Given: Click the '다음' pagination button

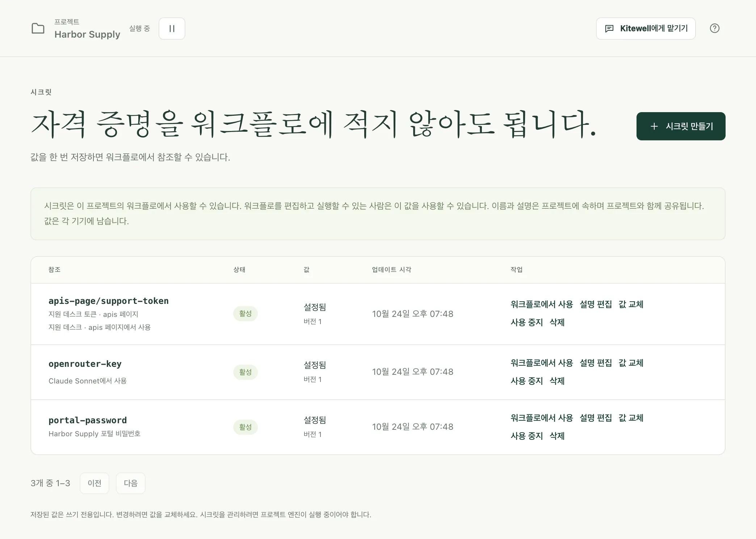Looking at the screenshot, I should (131, 483).
